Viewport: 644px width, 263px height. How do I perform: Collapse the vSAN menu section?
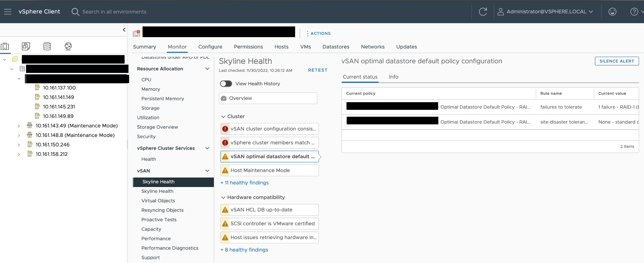tap(207, 171)
